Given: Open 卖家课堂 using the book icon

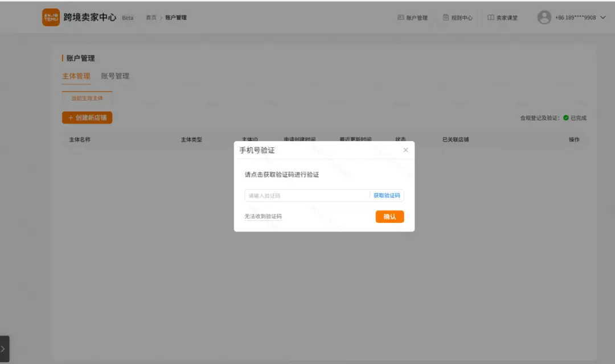Looking at the screenshot, I should click(x=490, y=17).
